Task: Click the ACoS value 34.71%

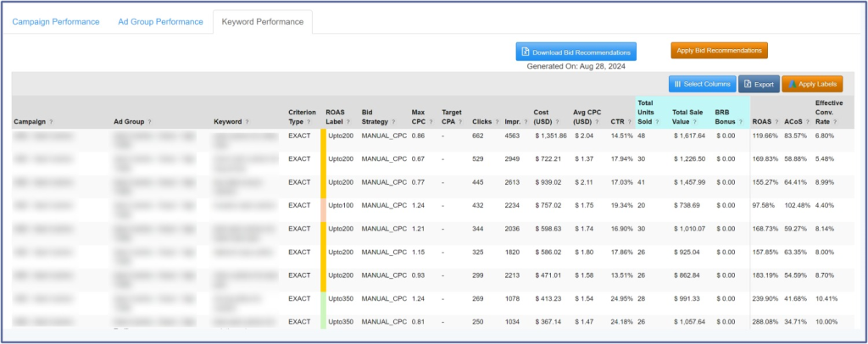Action: pos(795,322)
